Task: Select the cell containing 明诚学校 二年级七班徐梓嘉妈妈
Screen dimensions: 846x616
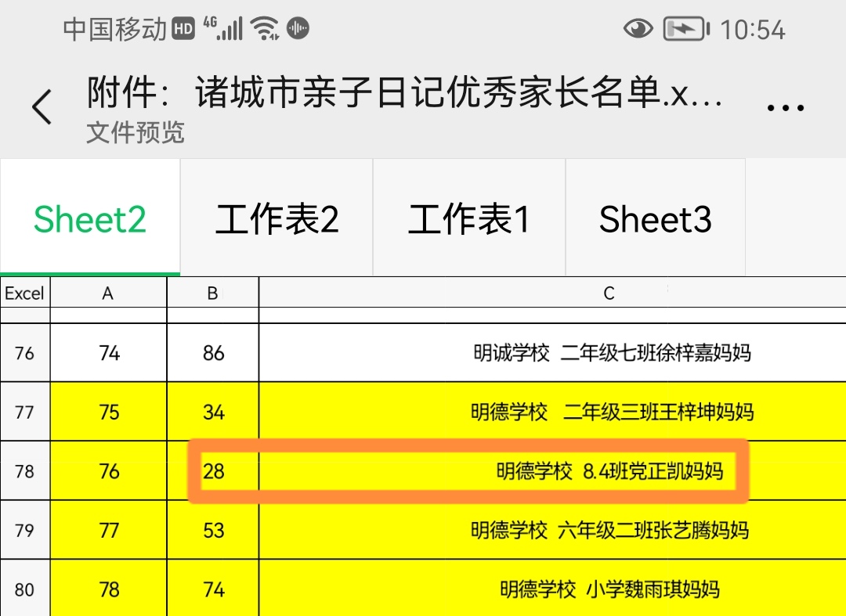Action: [x=609, y=353]
